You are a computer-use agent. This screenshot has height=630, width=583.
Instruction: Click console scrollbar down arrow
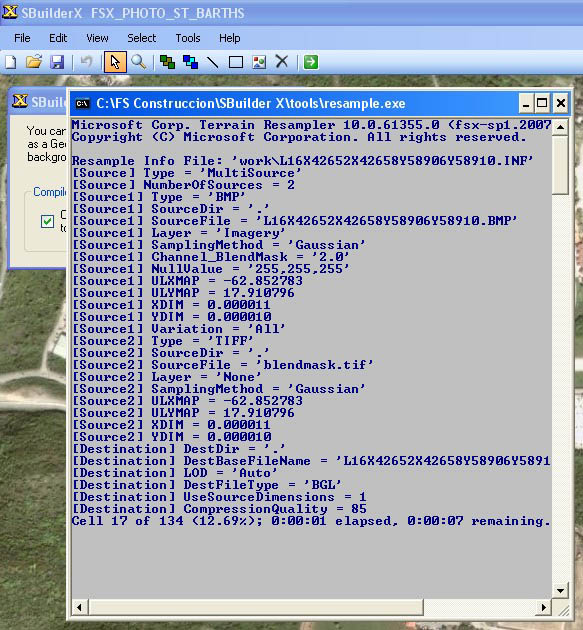[x=560, y=591]
